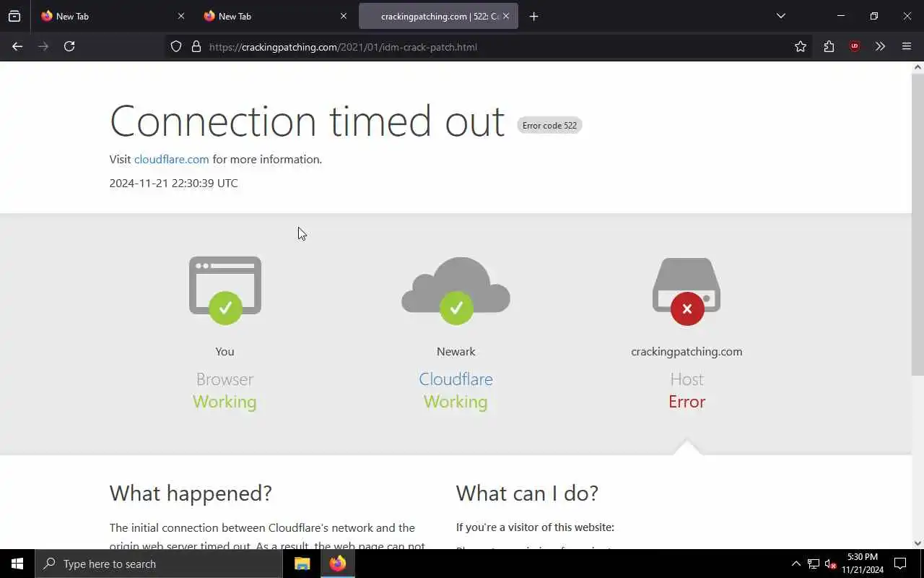Click the Cloudflare link under Newark
Image resolution: width=924 pixels, height=578 pixels.
[x=456, y=379]
